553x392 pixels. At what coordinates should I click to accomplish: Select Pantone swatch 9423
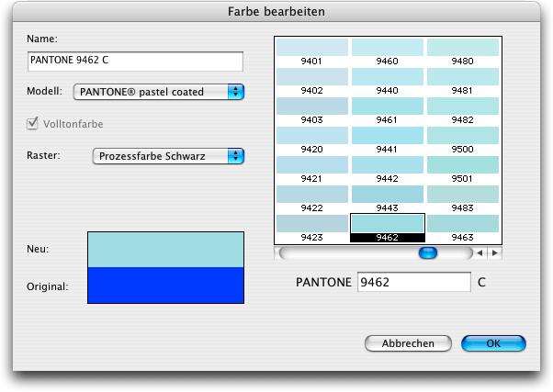[x=311, y=228]
